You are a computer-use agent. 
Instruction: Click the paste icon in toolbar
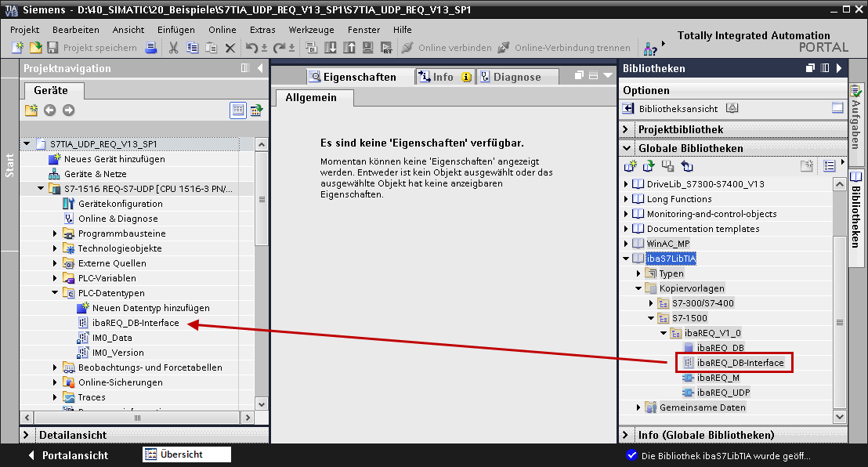(211, 48)
